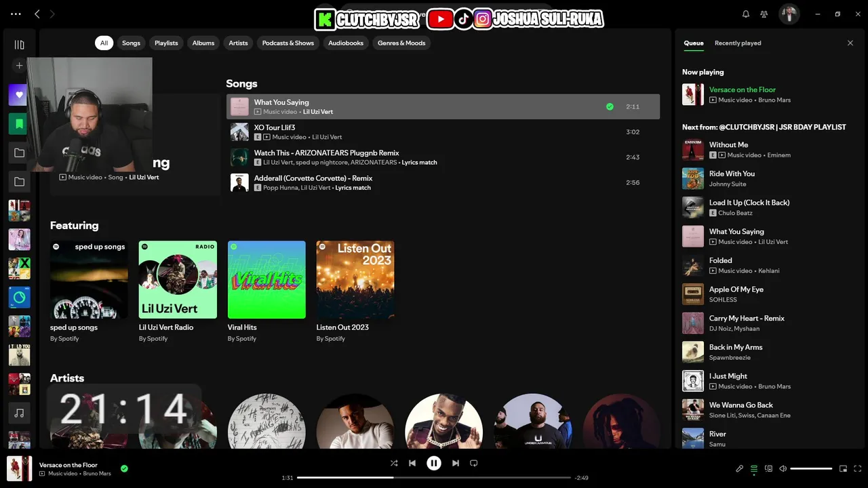The height and width of the screenshot is (488, 868).
Task: Open the first folder in library sidebar
Action: tap(19, 153)
